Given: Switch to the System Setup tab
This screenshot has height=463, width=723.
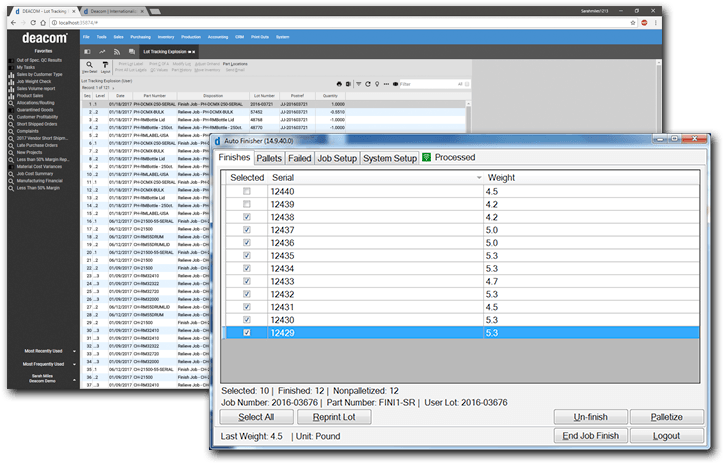Looking at the screenshot, I should [390, 158].
